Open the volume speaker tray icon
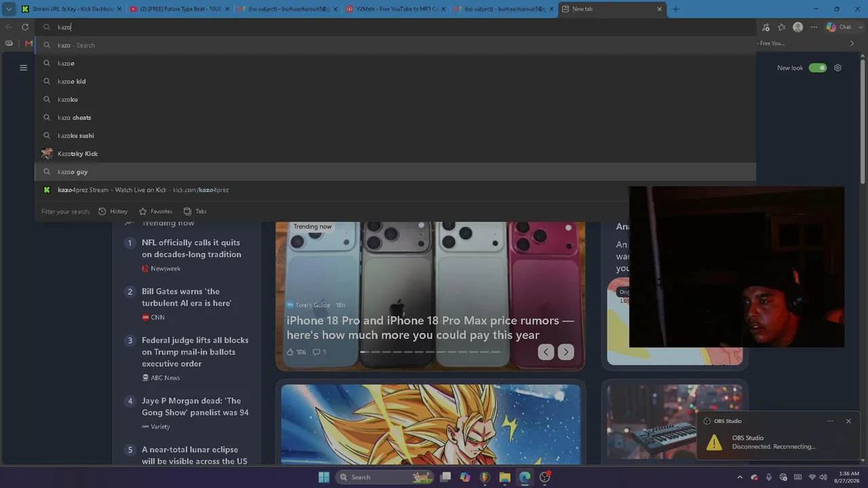The height and width of the screenshot is (488, 868). tap(823, 477)
